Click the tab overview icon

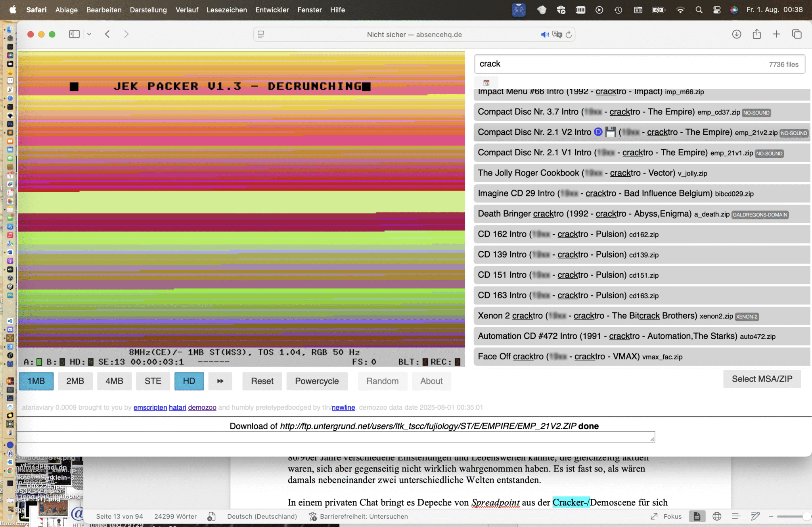(797, 34)
